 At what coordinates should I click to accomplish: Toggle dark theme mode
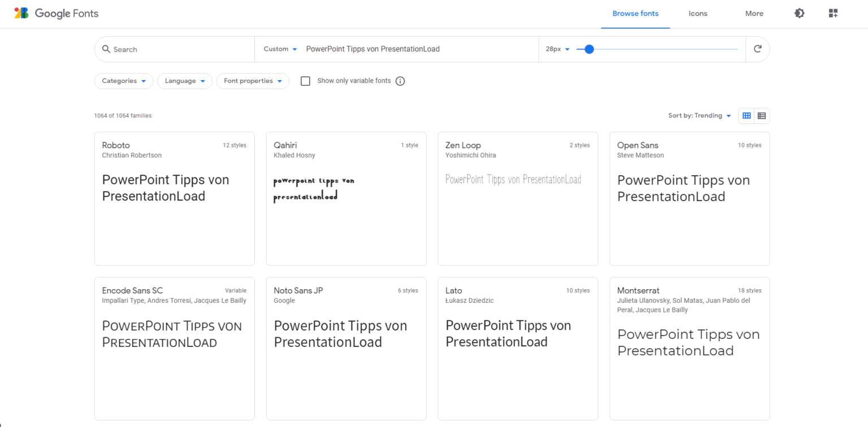click(798, 13)
